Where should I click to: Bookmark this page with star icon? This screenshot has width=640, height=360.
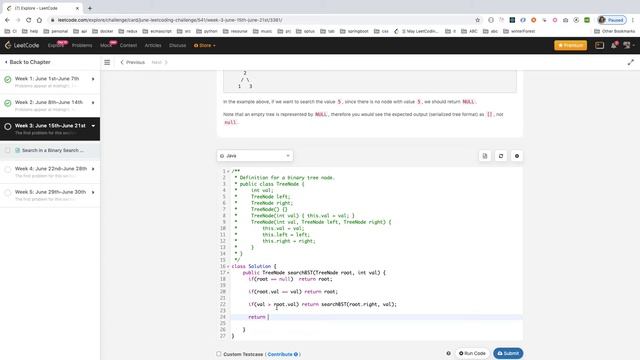coord(478,20)
